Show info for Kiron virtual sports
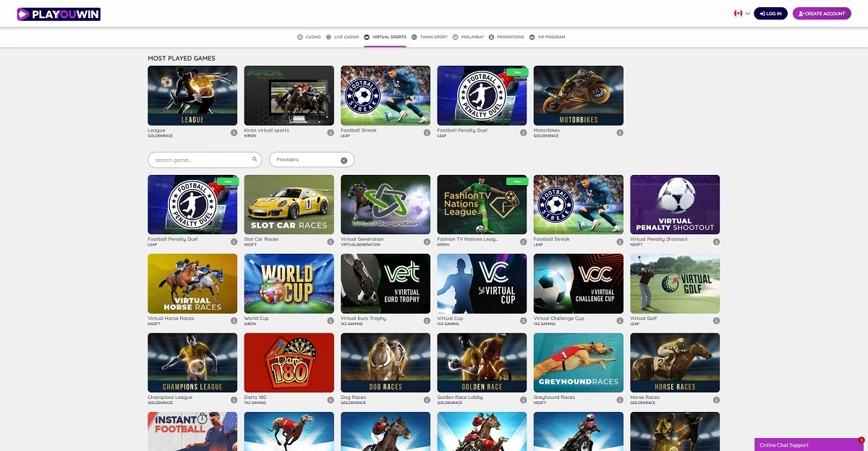 click(331, 133)
